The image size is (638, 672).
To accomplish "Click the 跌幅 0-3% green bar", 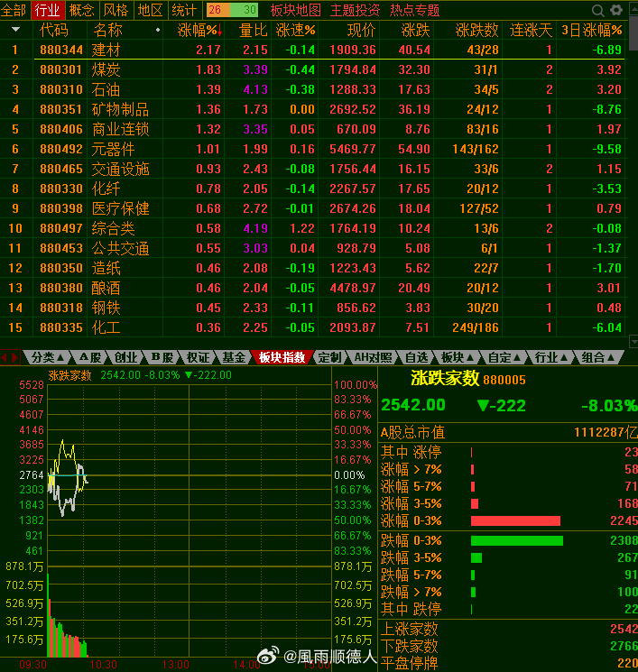I will [x=517, y=541].
